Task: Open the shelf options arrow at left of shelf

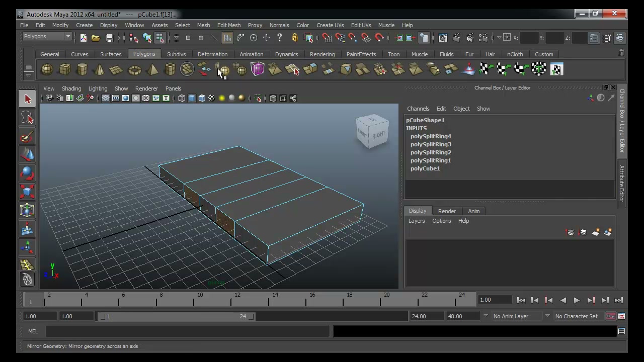Action: (x=28, y=75)
